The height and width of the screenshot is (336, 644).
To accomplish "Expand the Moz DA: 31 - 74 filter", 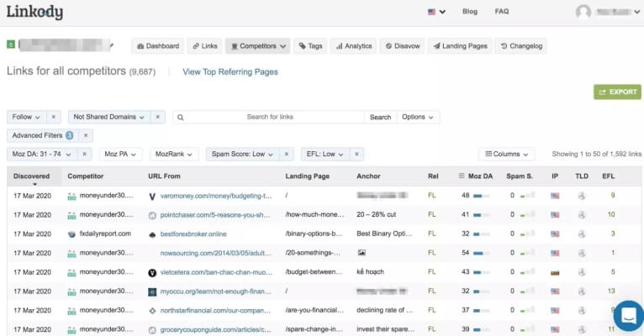I will click(41, 155).
